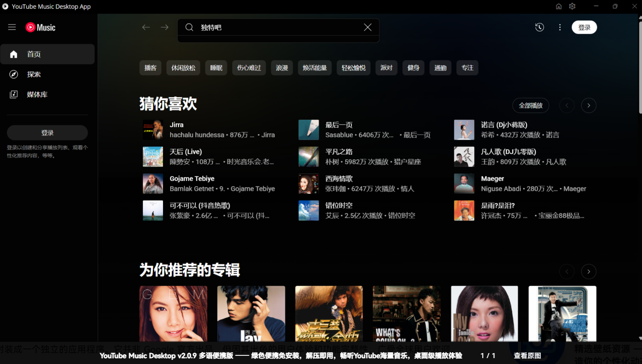
Task: Play 平凡之路 song thumbnail
Action: click(309, 157)
